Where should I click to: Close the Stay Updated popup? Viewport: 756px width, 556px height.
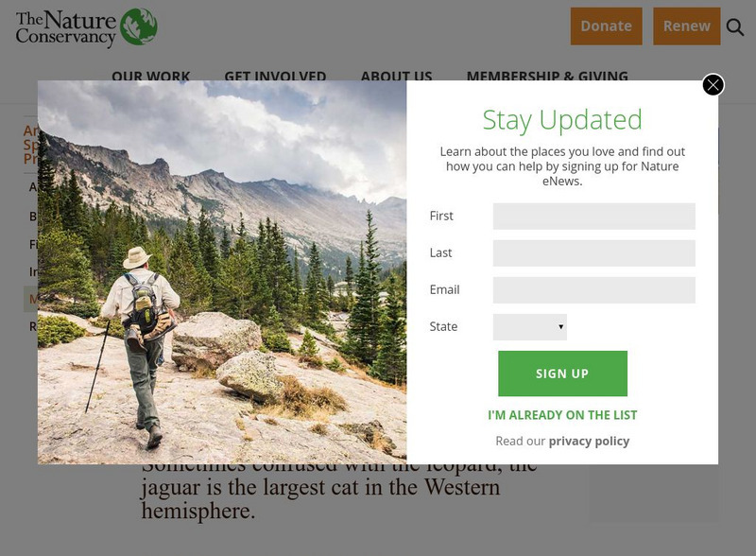click(x=713, y=85)
